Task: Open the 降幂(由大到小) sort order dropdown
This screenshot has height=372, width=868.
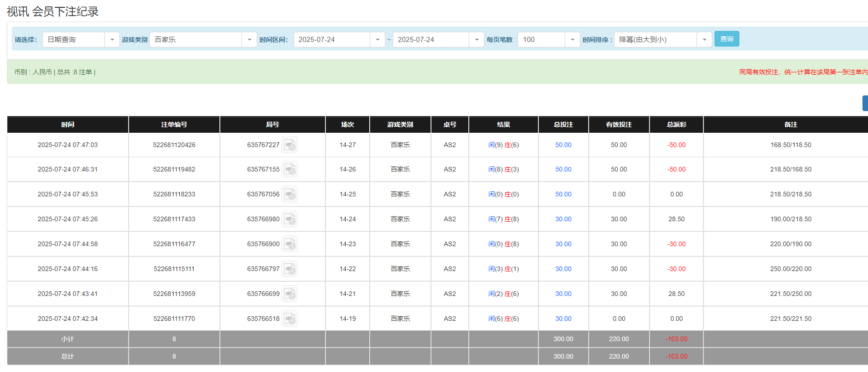Action: pos(704,40)
